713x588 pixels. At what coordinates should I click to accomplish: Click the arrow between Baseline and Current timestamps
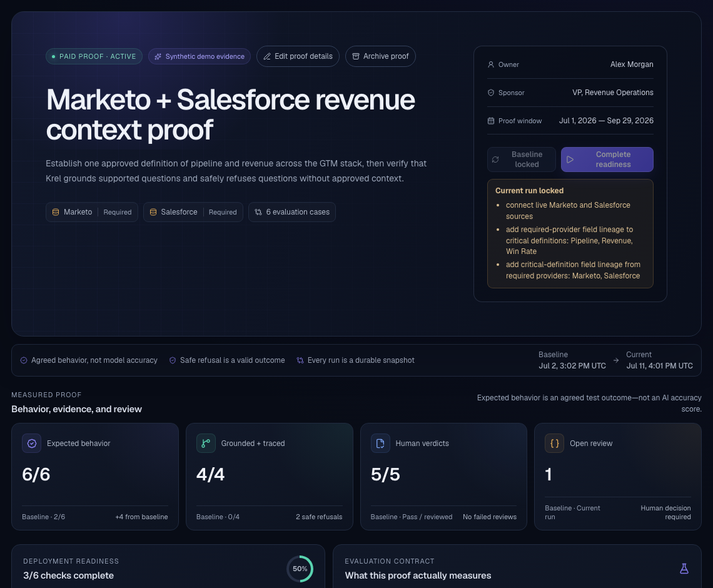(615, 360)
